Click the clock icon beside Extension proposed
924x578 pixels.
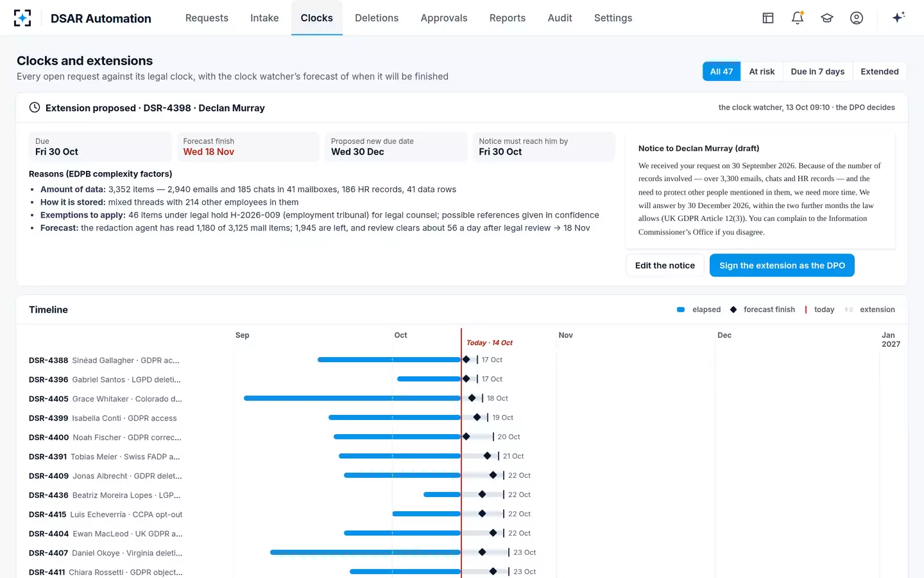pyautogui.click(x=35, y=107)
